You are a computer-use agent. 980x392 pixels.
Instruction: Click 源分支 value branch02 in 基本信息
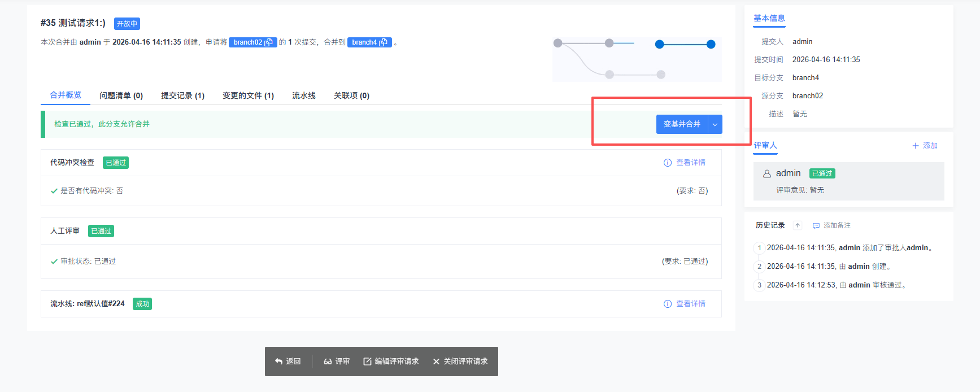808,96
